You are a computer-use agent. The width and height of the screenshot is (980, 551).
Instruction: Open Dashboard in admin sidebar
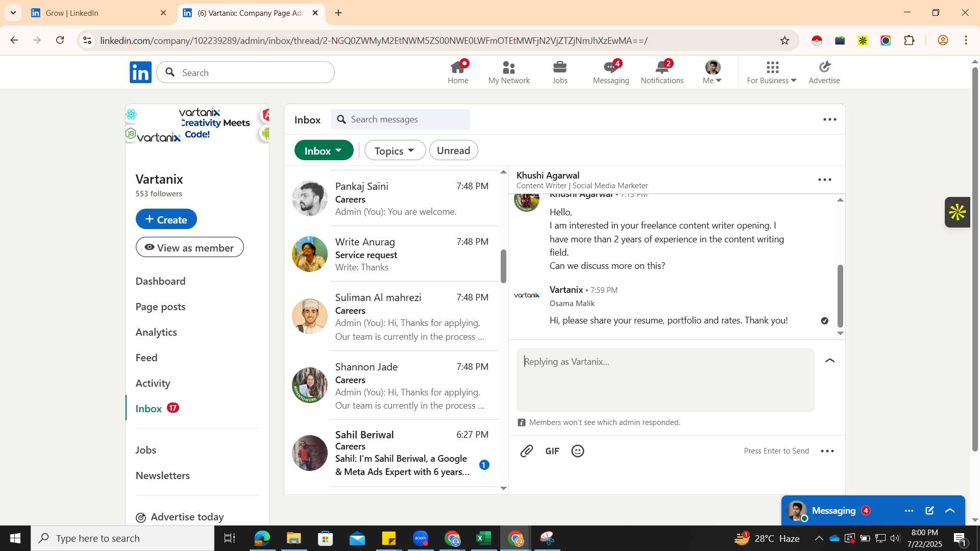click(160, 281)
